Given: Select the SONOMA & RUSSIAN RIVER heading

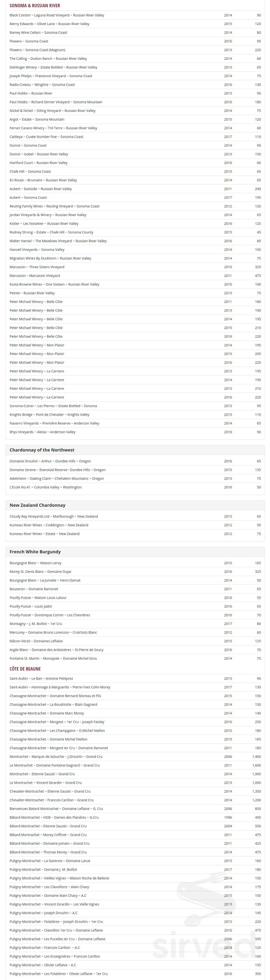Looking at the screenshot, I should (35, 6).
